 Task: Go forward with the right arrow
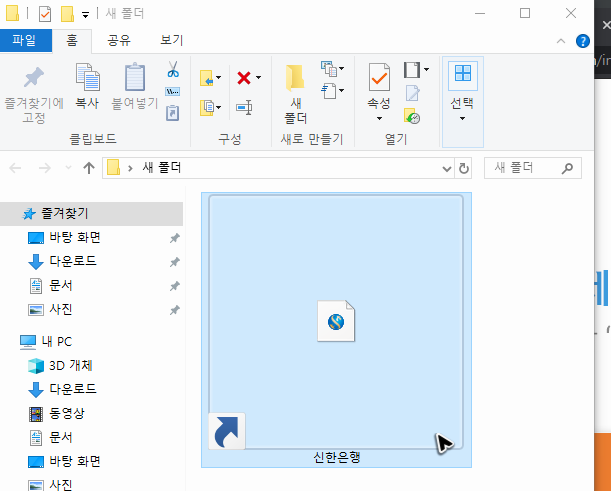tap(45, 168)
